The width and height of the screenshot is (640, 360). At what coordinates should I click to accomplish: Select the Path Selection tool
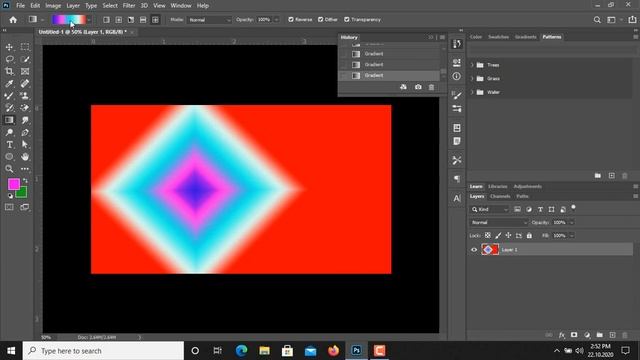[x=25, y=144]
